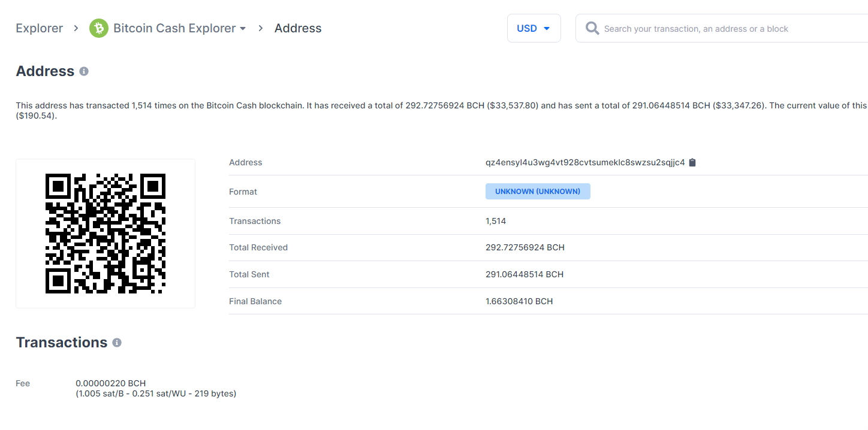This screenshot has height=430, width=868.
Task: Open the USD currency dropdown
Action: (x=534, y=28)
